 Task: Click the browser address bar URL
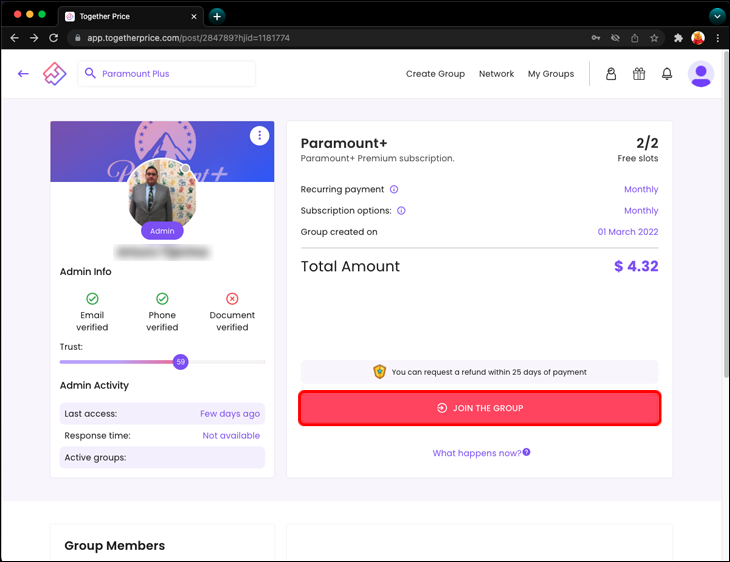coord(189,38)
